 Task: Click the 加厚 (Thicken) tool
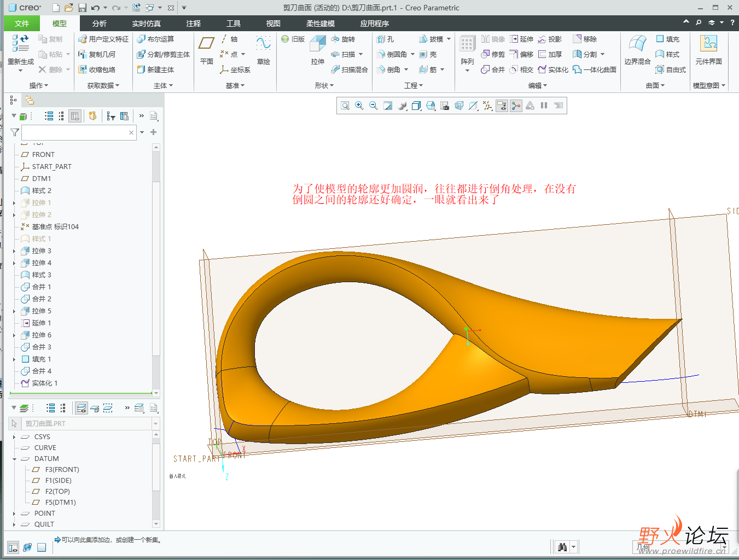click(550, 55)
